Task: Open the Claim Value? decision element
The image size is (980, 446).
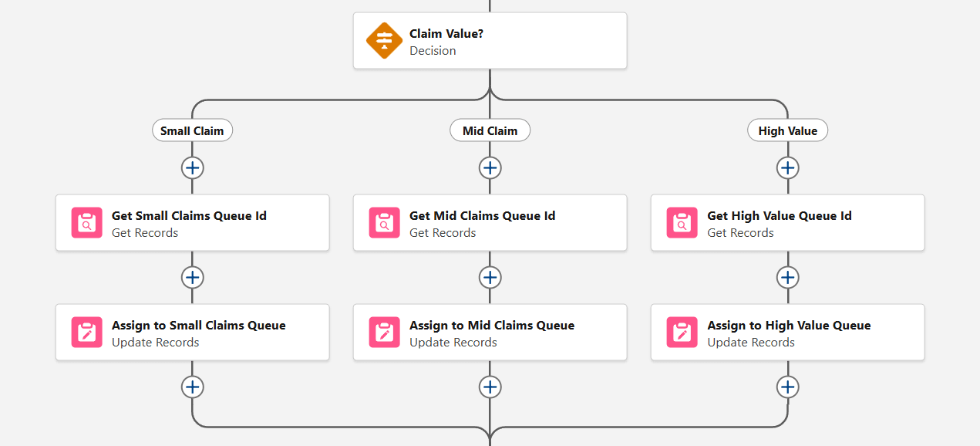Action: pyautogui.click(x=490, y=41)
